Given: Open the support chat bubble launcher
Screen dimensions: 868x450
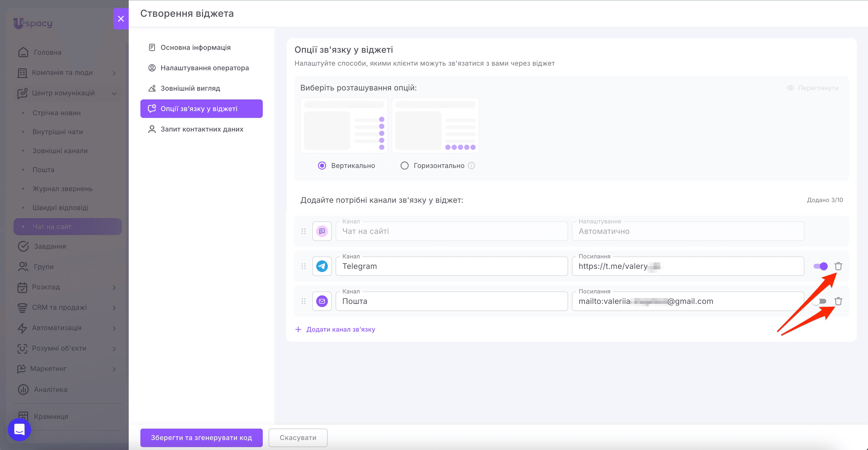Looking at the screenshot, I should [x=19, y=429].
